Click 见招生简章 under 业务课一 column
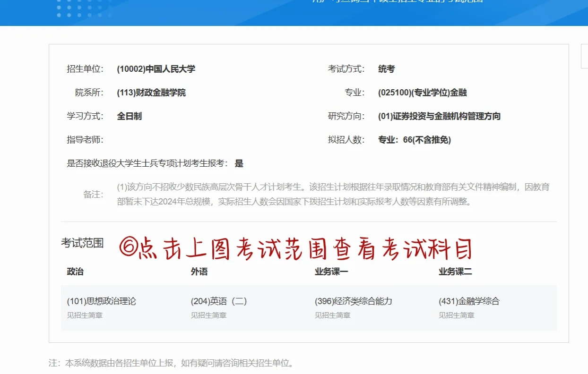This screenshot has height=374, width=588. [332, 315]
